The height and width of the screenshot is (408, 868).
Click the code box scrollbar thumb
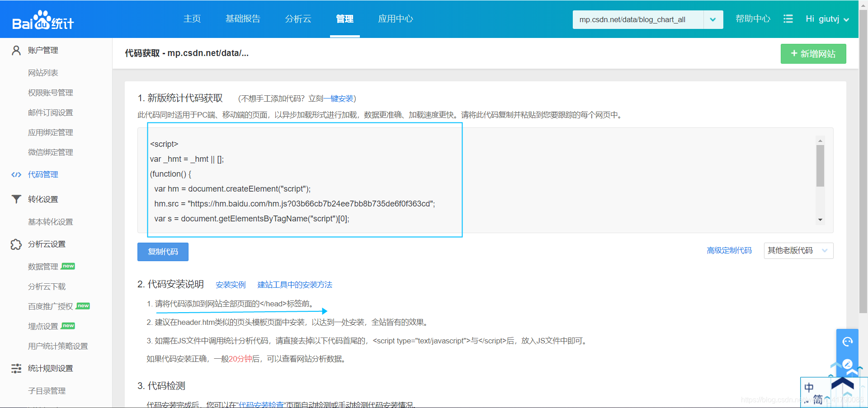point(820,165)
